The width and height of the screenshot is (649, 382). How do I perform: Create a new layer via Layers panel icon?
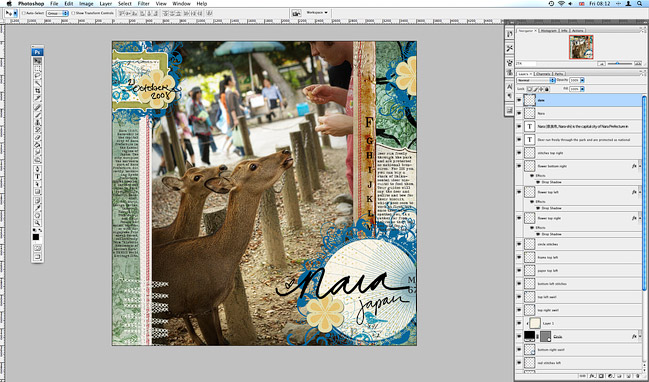click(x=628, y=376)
